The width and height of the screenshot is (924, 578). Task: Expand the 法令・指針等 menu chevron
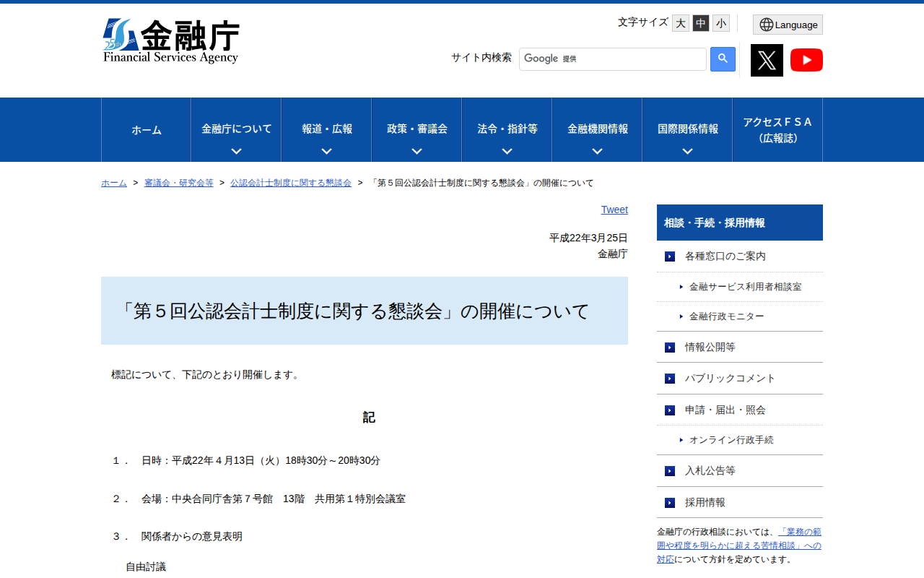[507, 152]
